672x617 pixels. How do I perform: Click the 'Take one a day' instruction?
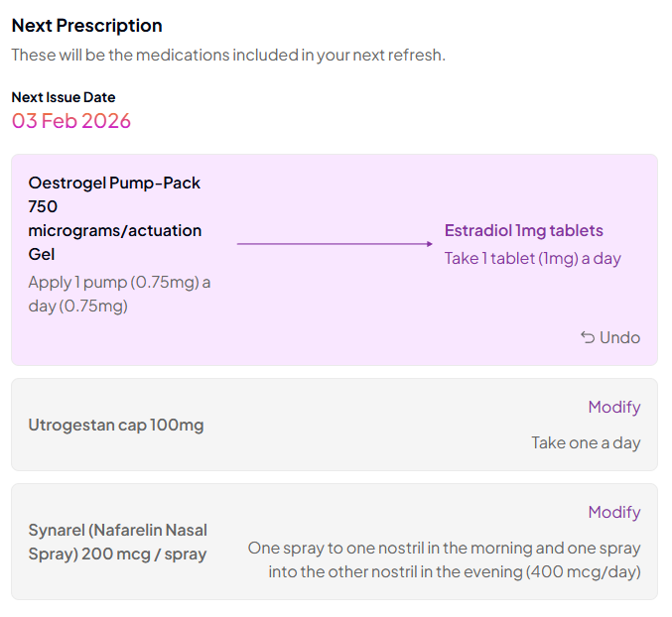coord(586,442)
